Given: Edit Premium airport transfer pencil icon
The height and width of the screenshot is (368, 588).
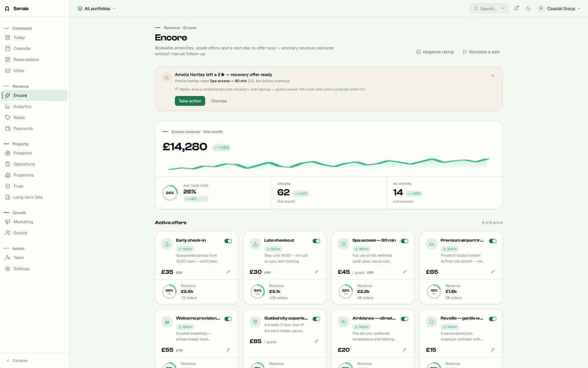Looking at the screenshot, I should (x=492, y=272).
